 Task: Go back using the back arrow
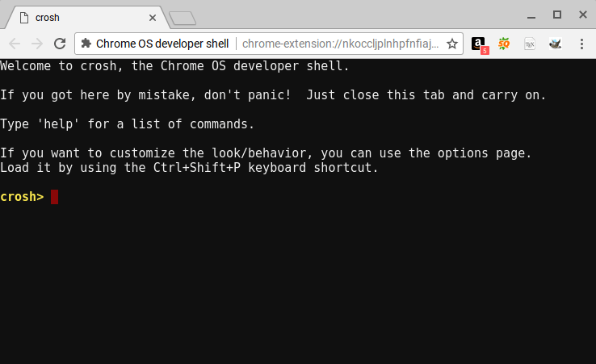(15, 44)
